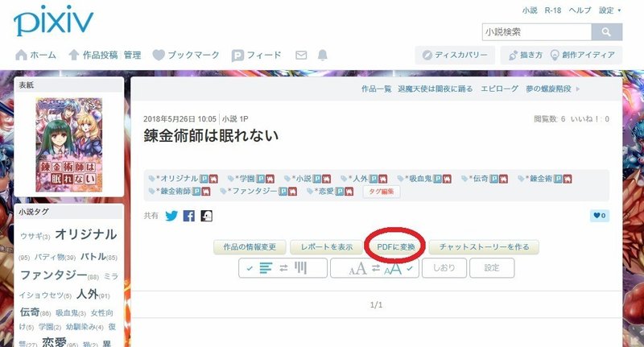The height and width of the screenshot is (347, 644).
Task: Select smaller font size option
Action: [357, 269]
